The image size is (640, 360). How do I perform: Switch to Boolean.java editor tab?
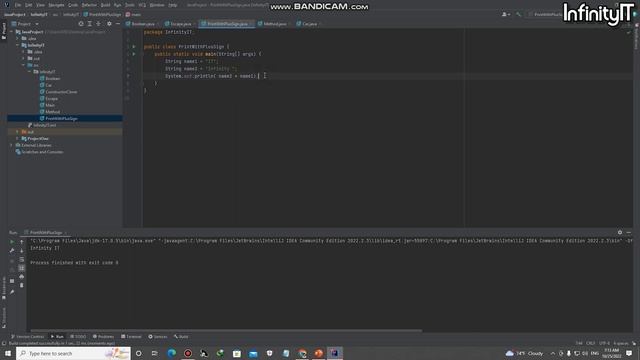(142, 24)
